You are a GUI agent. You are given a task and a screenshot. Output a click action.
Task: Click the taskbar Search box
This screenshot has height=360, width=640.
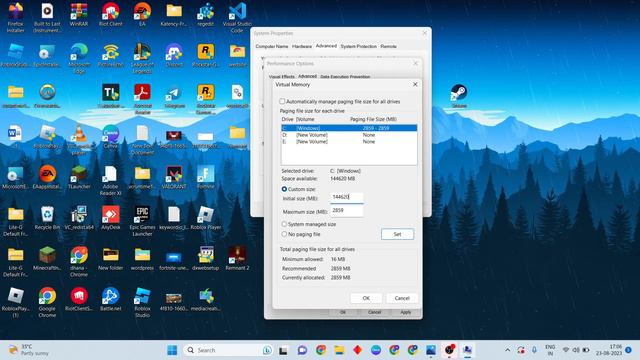229,350
